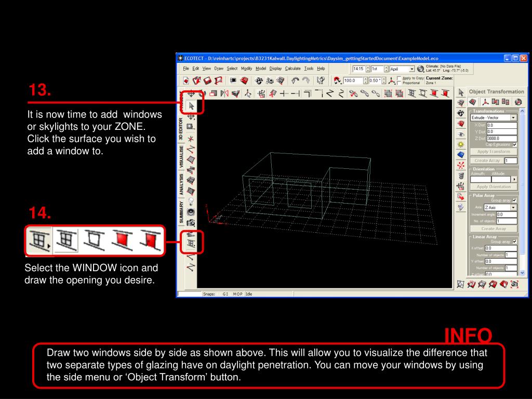Click the 100.0 snap value spinner
The width and height of the screenshot is (532, 399).
[365, 81]
